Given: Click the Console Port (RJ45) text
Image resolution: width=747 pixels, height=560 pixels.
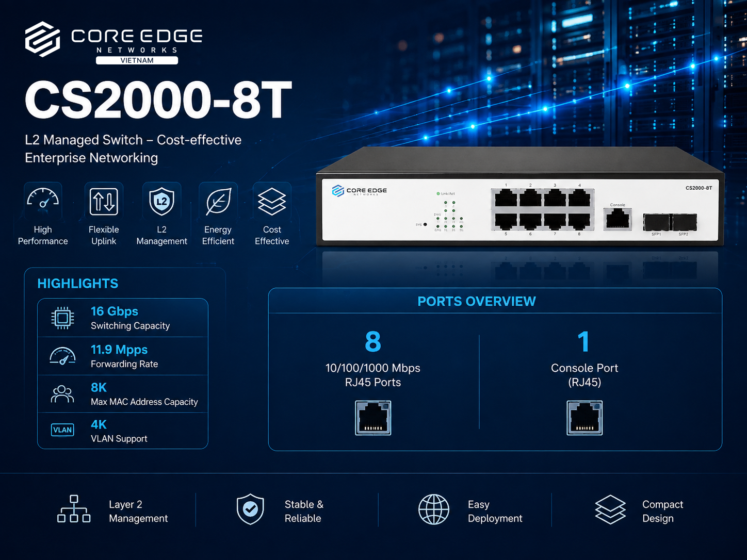Looking at the screenshot, I should click(x=584, y=375).
